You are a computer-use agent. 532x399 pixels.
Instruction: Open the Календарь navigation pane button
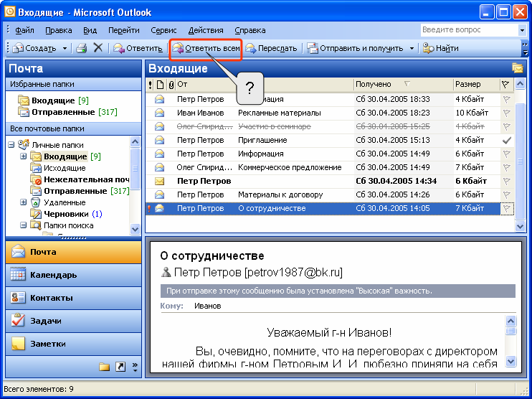click(x=73, y=275)
